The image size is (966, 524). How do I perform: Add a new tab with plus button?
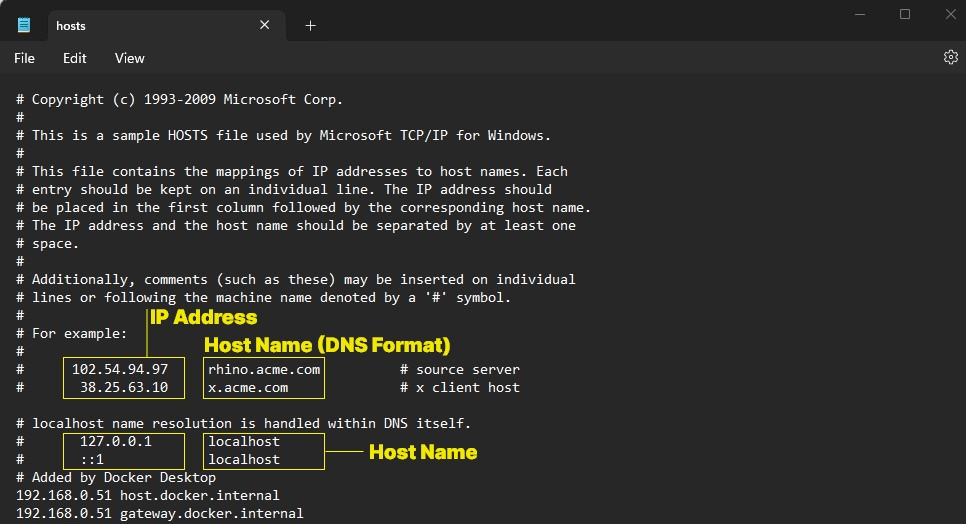pyautogui.click(x=310, y=25)
